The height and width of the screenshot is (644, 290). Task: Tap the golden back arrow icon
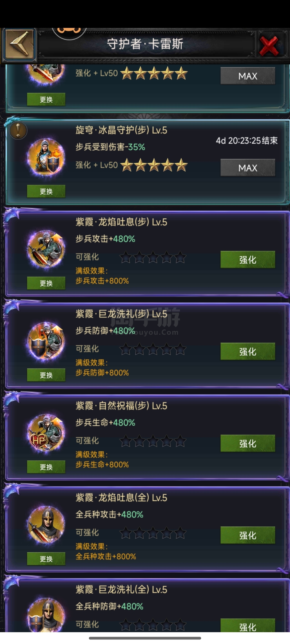(19, 44)
